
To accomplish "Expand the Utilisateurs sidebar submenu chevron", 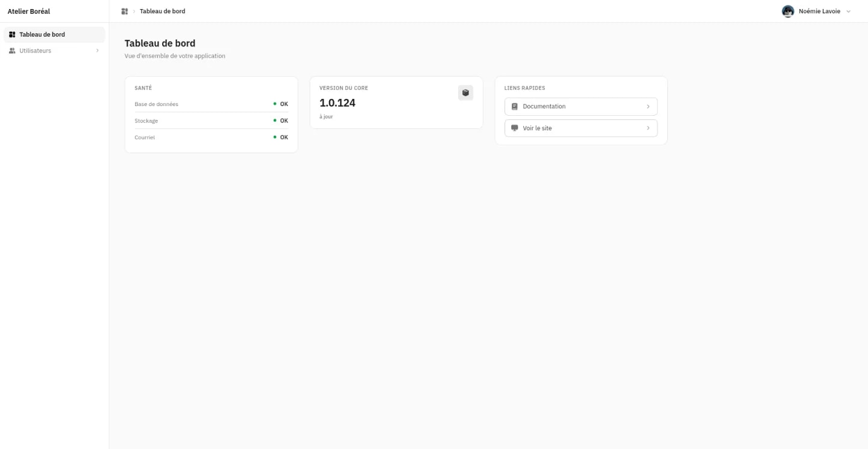I will tap(98, 51).
